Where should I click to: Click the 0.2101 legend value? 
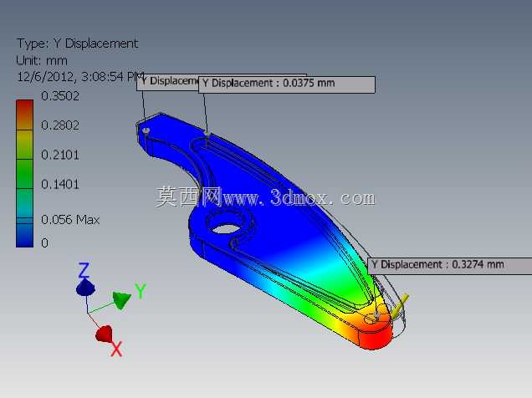(x=60, y=155)
